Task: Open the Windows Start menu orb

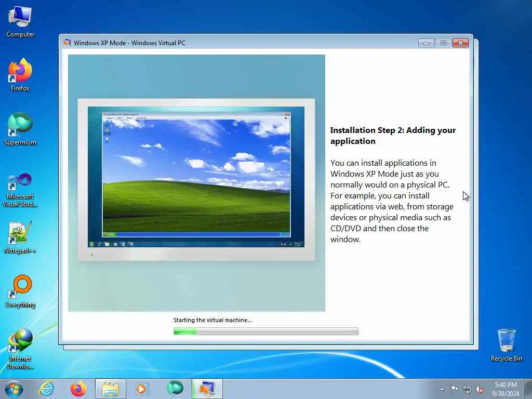Action: (x=14, y=389)
